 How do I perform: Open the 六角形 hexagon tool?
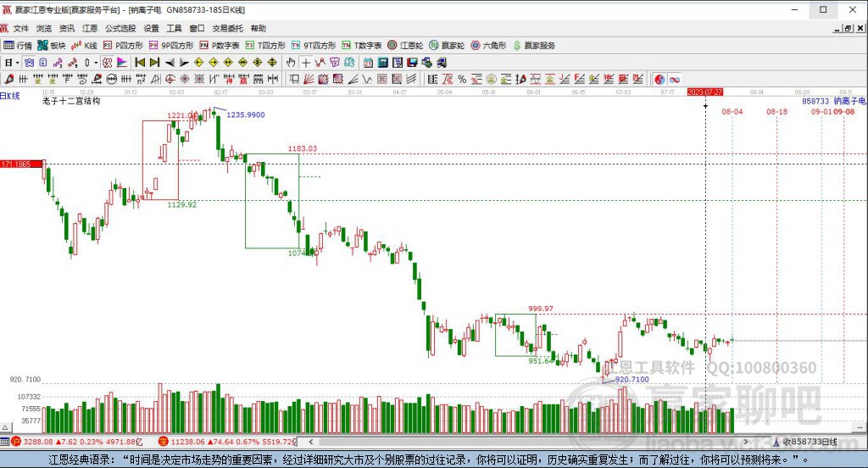pos(488,46)
